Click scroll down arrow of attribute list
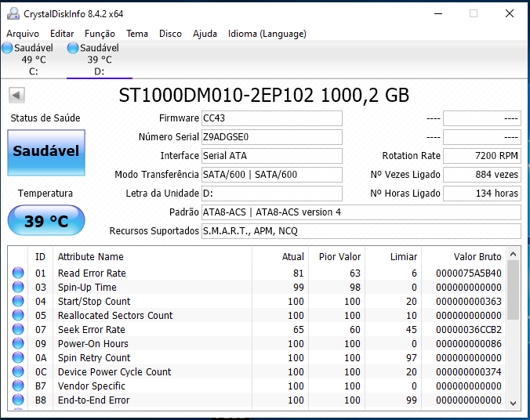530x420 pixels. tap(513, 403)
